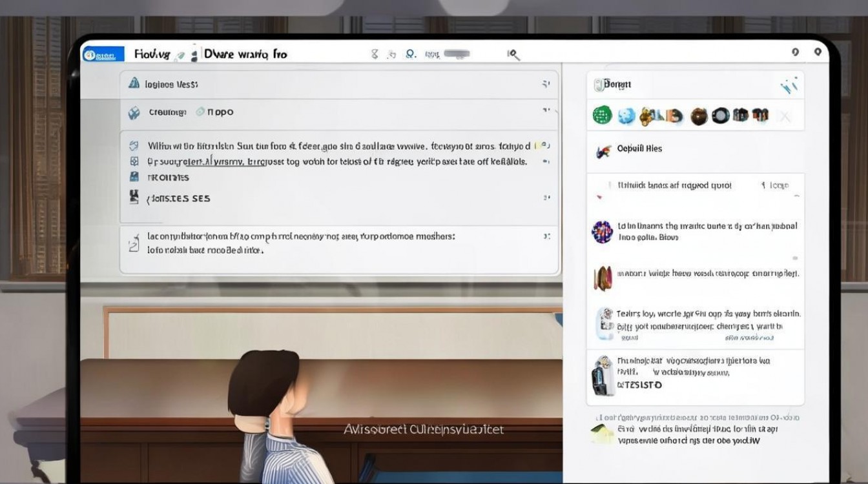Click the light blue globe avatar icon
Viewport: 868px width, 484px height.
click(x=626, y=116)
